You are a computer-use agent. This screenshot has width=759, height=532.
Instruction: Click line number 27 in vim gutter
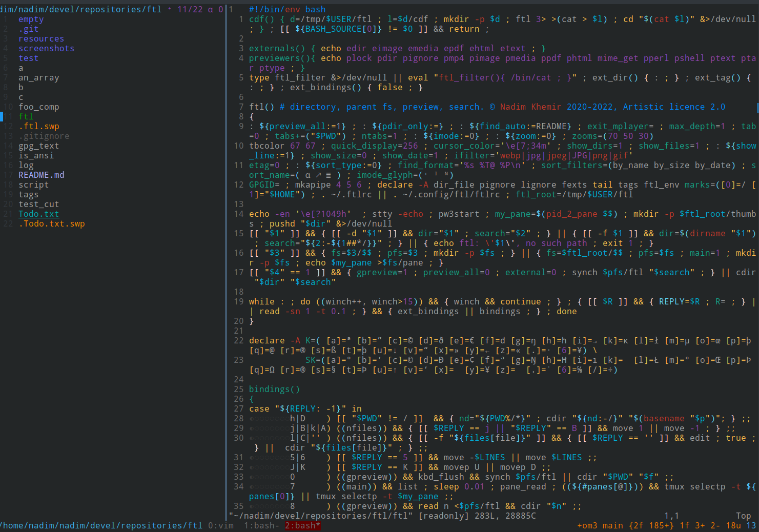click(x=239, y=409)
